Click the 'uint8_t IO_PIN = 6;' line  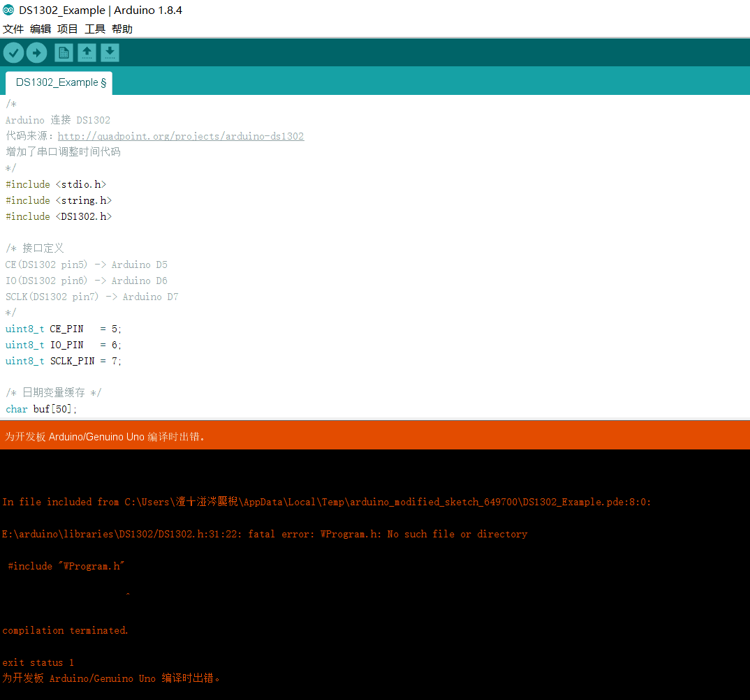point(64,345)
